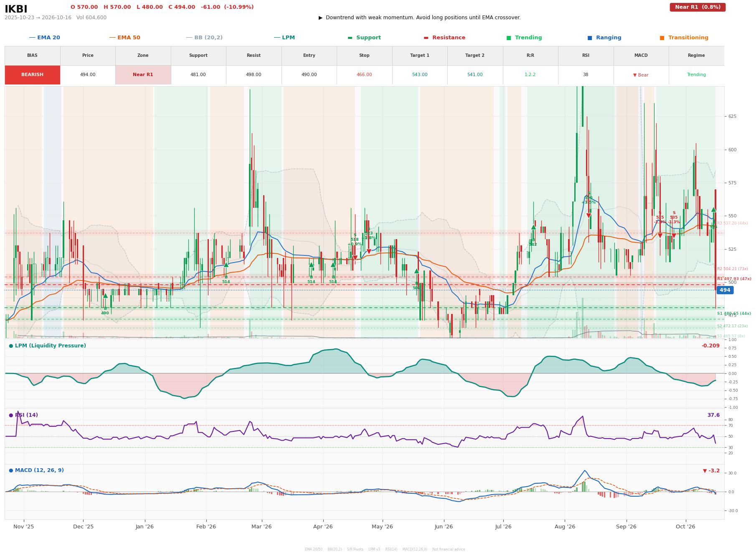Toggle the EMA 50 legend entry
Image resolution: width=756 pixels, height=556 pixels.
coord(124,38)
